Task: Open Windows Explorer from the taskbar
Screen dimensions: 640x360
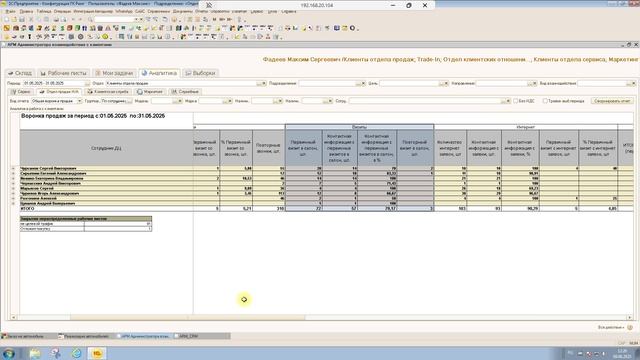Action: tap(35, 353)
